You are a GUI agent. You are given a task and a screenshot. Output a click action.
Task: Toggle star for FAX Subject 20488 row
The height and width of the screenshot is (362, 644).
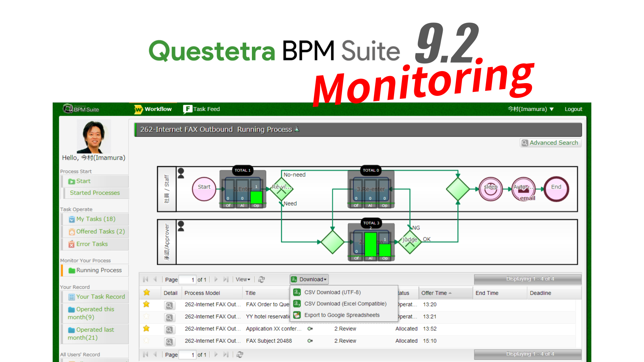pos(146,341)
